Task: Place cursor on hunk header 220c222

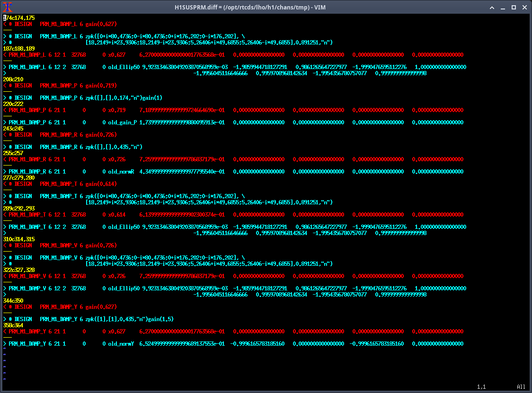Action: [13, 104]
